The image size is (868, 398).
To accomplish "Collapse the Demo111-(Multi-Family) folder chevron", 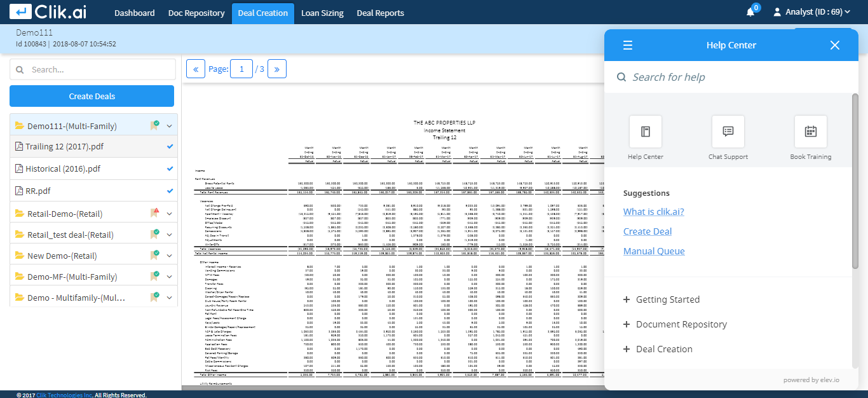I will pos(170,126).
